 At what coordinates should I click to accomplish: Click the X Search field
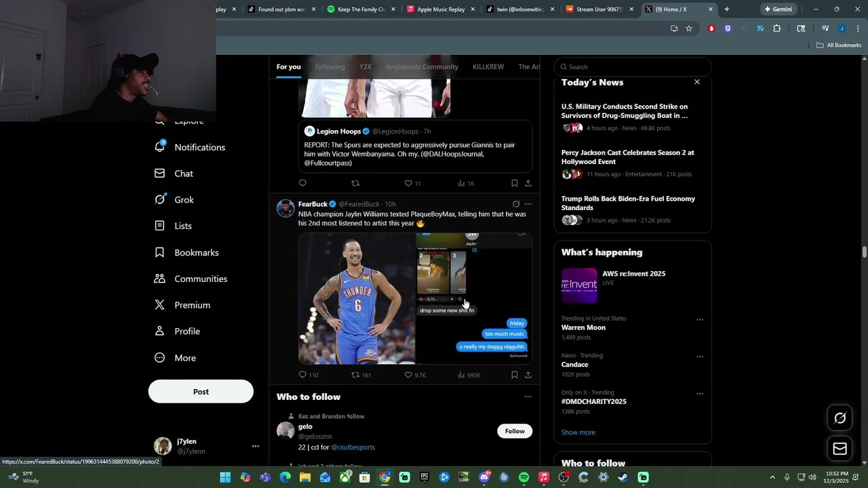633,67
